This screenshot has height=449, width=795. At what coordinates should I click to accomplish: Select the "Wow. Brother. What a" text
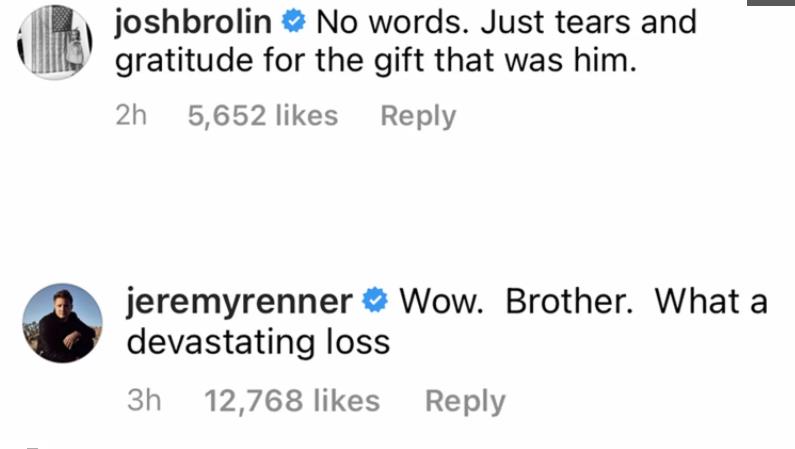[583, 301]
